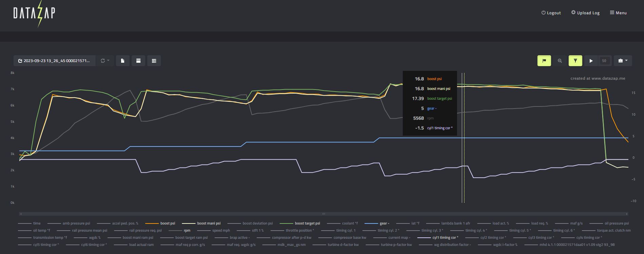Show the 'throttle position *' series

coord(292,231)
